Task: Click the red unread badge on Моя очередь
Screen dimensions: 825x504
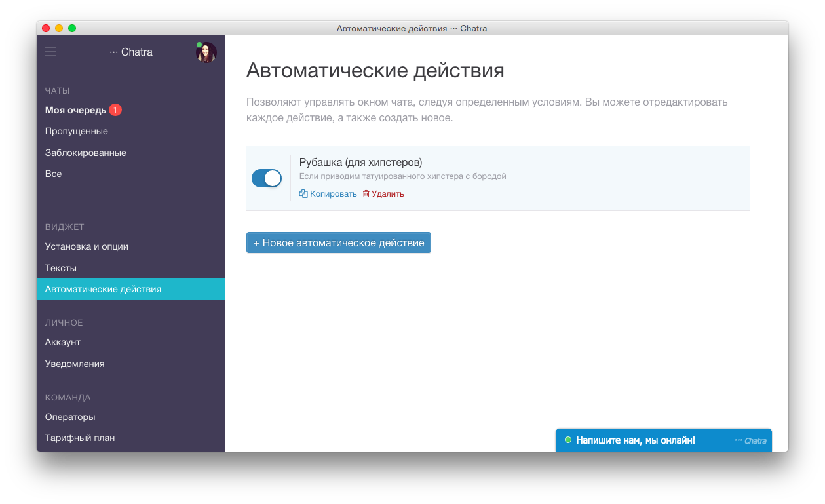Action: (x=115, y=110)
